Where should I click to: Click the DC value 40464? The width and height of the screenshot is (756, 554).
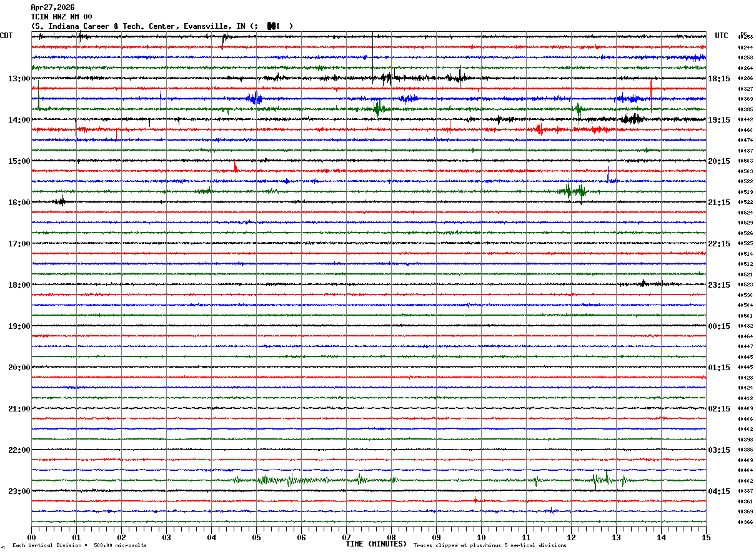pyautogui.click(x=745, y=336)
